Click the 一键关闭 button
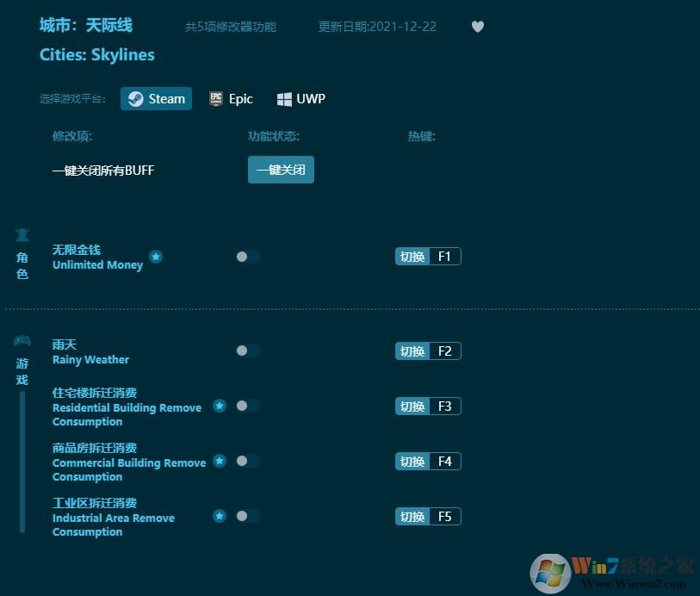The height and width of the screenshot is (596, 700). [x=281, y=170]
